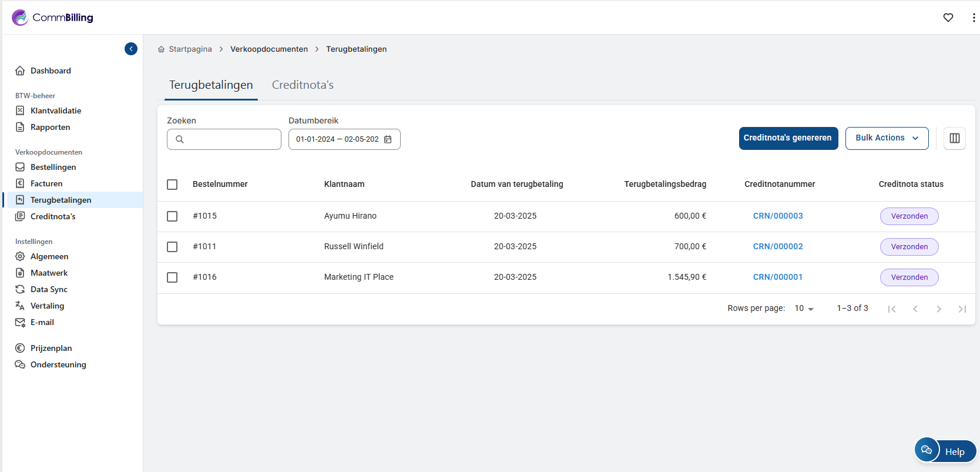Viewport: 980px width, 472px height.
Task: Switch to the Creditnota's tab
Action: [303, 85]
